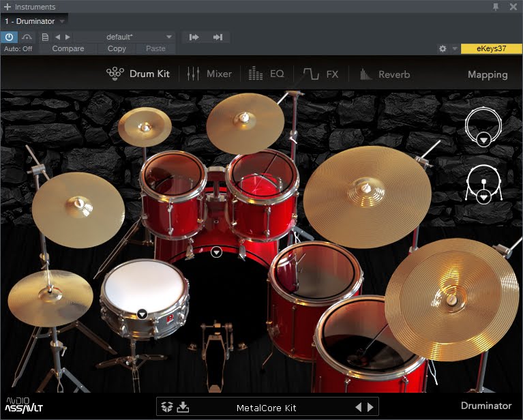Click the MetalCore Kit name
523x420 pixels.
pos(266,408)
